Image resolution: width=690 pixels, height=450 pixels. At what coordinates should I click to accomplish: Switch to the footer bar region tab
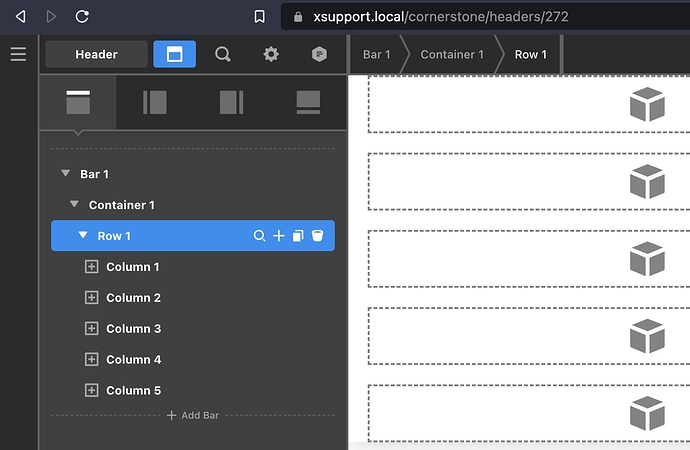click(x=308, y=102)
